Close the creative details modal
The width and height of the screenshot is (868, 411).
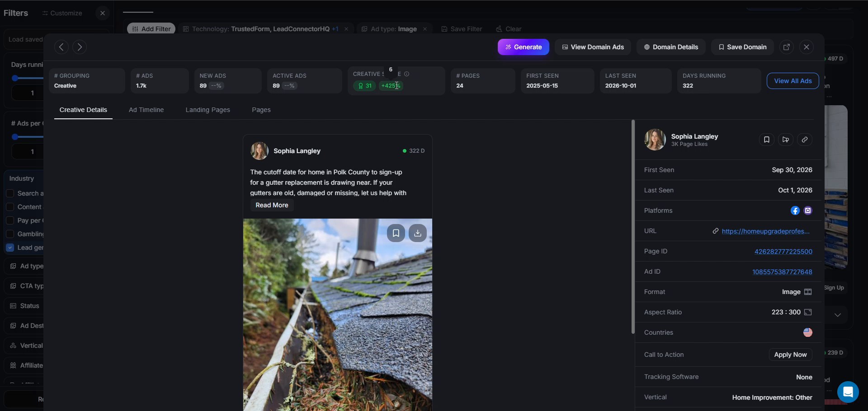pos(807,47)
